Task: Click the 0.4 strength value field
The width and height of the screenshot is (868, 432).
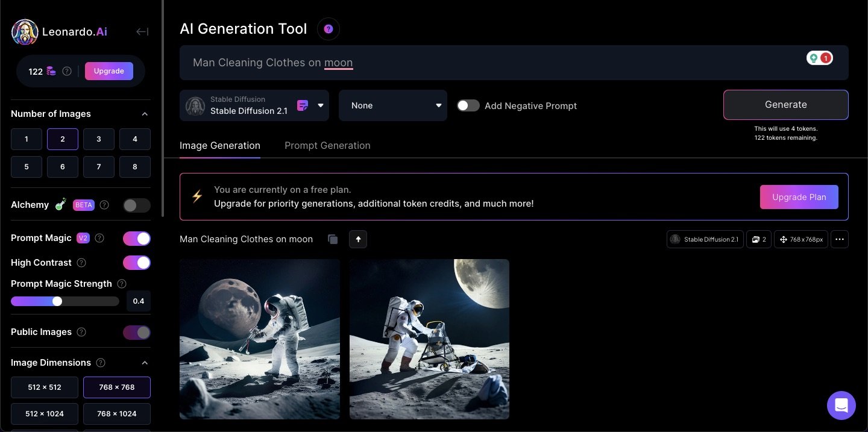Action: tap(139, 301)
